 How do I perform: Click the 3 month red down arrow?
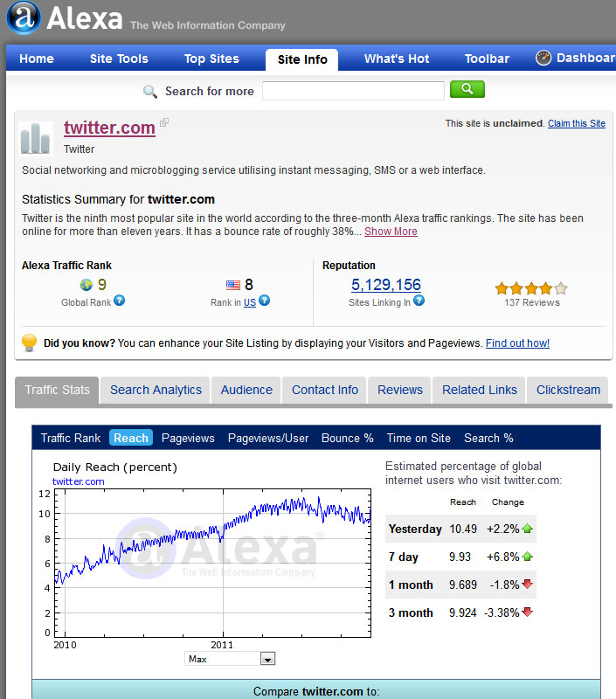point(527,612)
